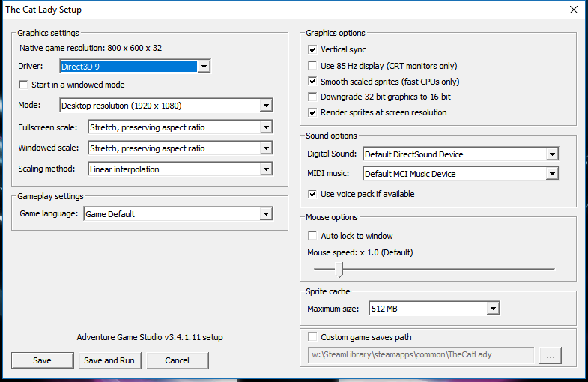Click the Scaling method label
This screenshot has width=588, height=382.
(46, 169)
